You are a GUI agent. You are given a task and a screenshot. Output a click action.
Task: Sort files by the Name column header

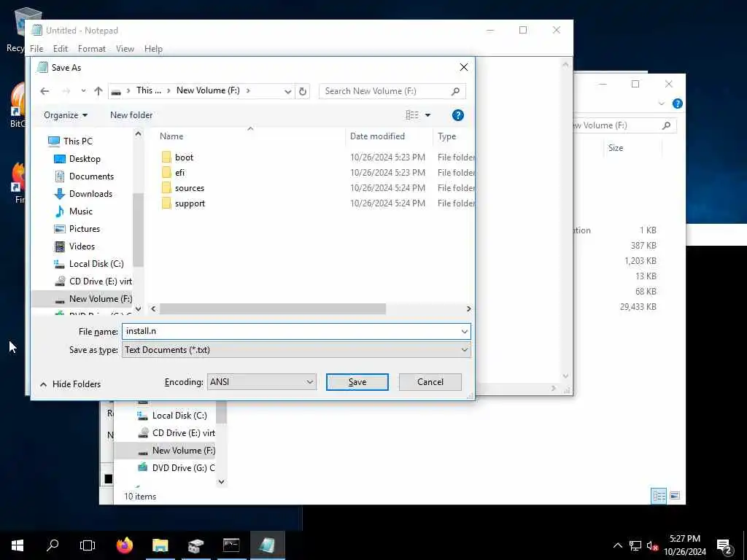(x=250, y=136)
